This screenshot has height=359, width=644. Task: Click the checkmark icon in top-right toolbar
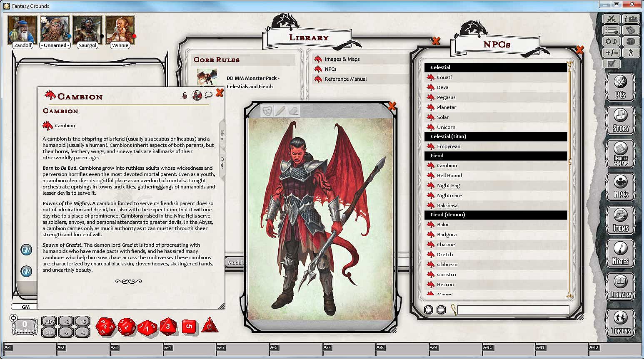[612, 64]
